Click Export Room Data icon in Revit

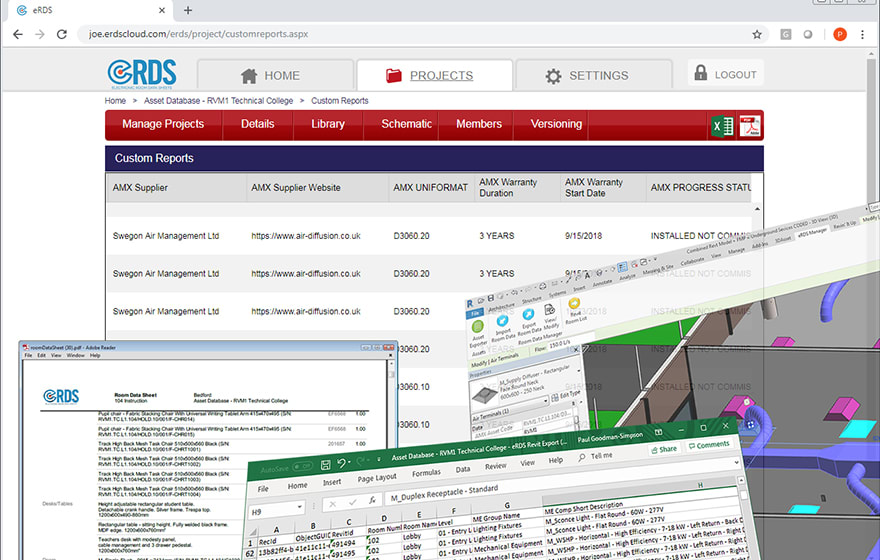coord(528,315)
